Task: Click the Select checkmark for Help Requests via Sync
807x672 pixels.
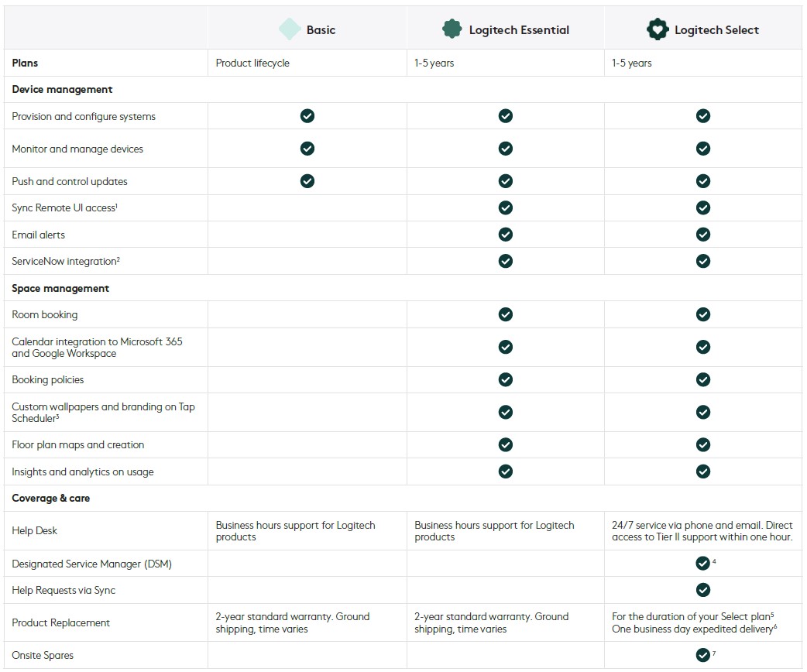Action: 703,589
